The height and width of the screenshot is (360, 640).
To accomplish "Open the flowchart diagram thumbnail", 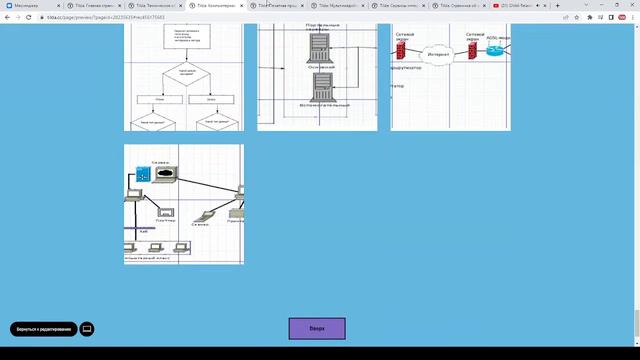I will click(184, 78).
